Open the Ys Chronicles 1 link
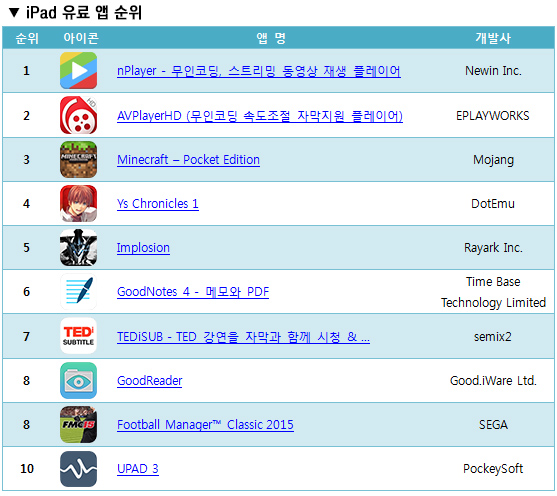 (158, 204)
